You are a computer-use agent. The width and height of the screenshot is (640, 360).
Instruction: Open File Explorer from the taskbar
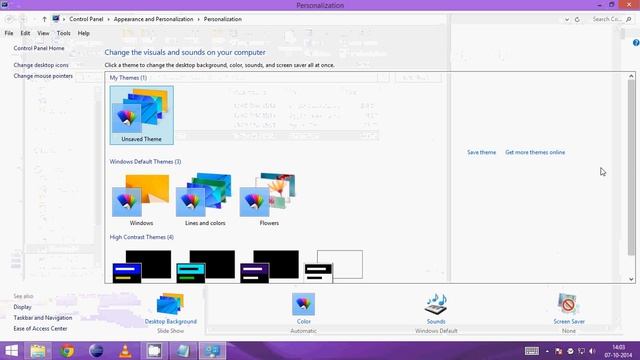(x=38, y=351)
